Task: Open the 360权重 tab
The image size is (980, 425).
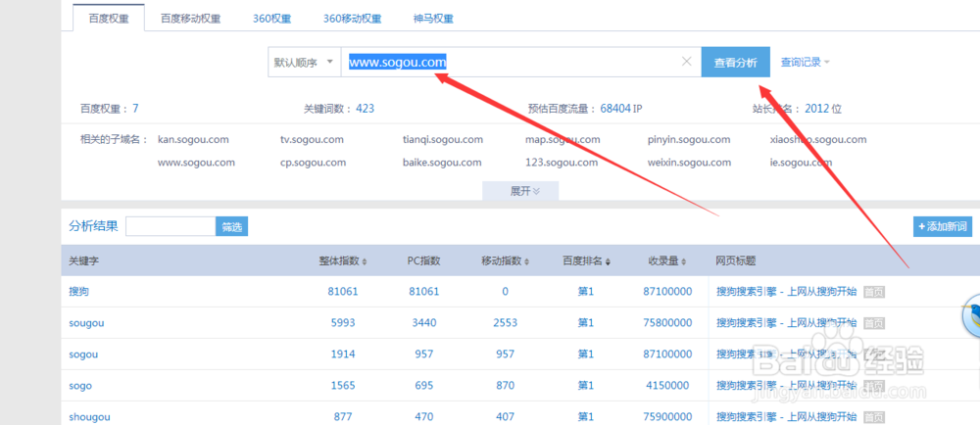Action: pos(271,18)
